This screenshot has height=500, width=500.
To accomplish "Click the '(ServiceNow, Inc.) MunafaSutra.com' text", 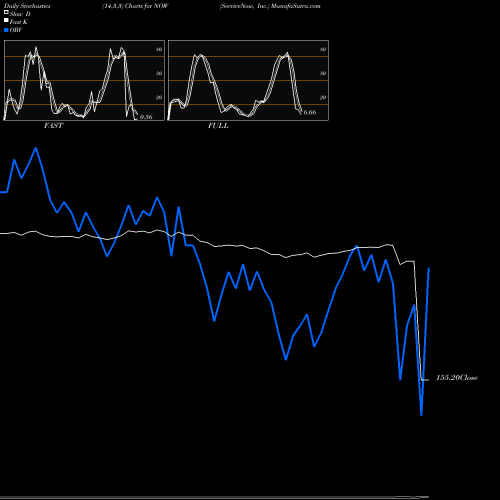I will [270, 6].
